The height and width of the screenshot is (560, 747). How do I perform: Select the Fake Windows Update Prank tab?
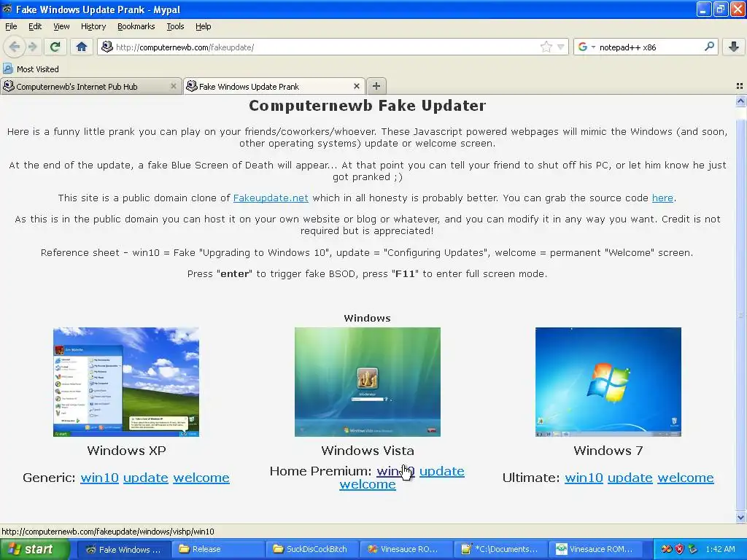[x=274, y=86]
